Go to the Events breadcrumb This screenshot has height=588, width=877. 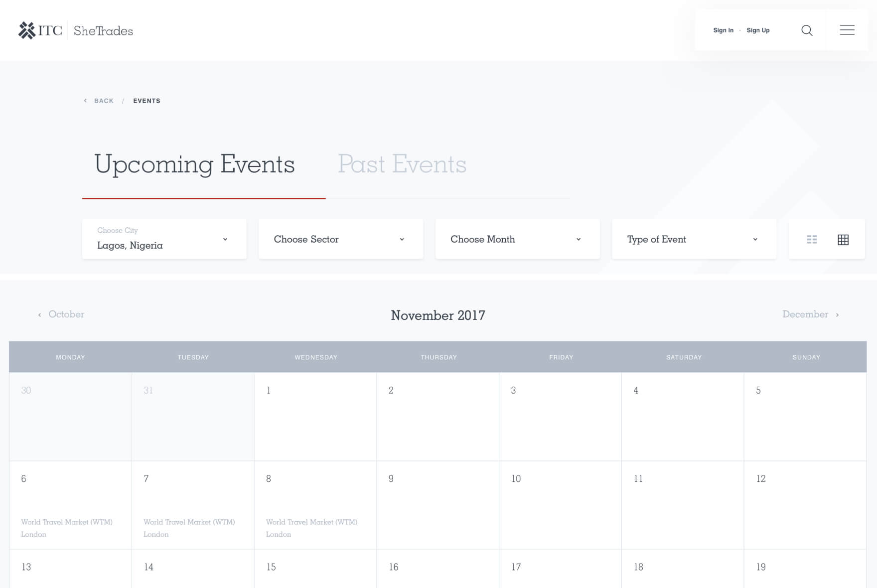pos(146,101)
